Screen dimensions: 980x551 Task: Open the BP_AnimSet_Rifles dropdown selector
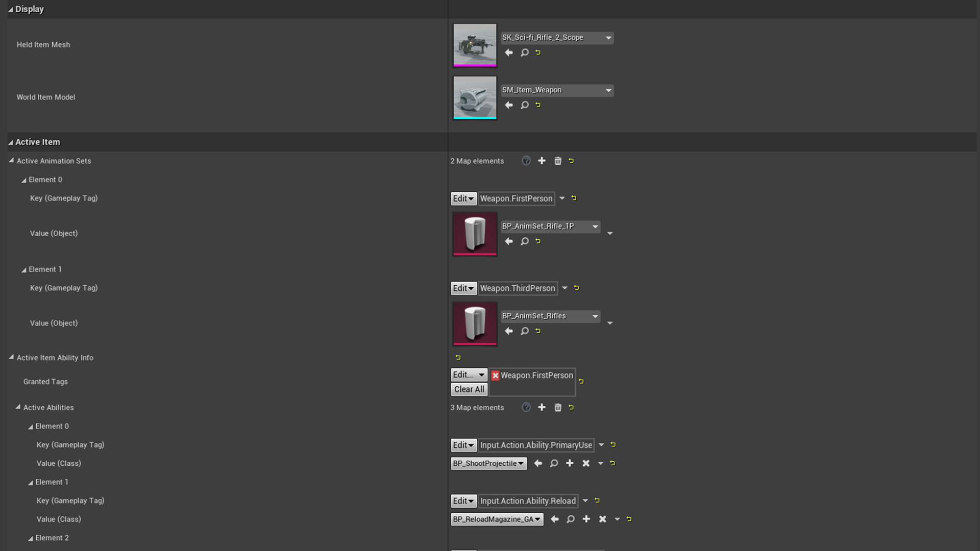pyautogui.click(x=594, y=315)
